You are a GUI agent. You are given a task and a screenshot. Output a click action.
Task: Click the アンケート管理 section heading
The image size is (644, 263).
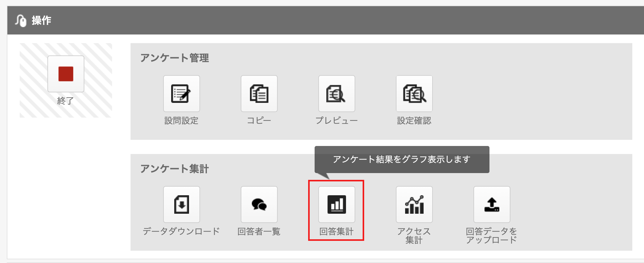[175, 58]
